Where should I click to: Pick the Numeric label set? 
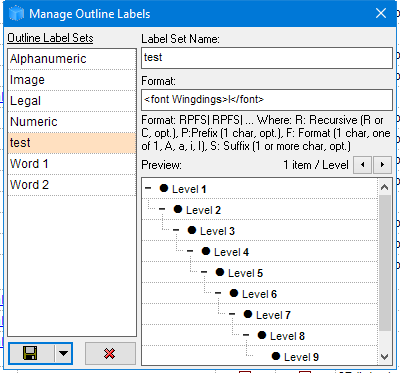point(72,122)
